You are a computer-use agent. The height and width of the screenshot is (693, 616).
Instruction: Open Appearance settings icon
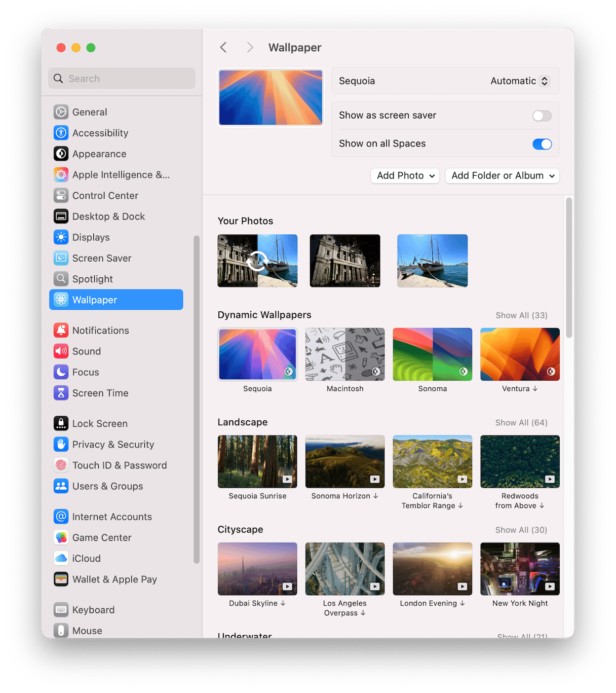pos(61,154)
